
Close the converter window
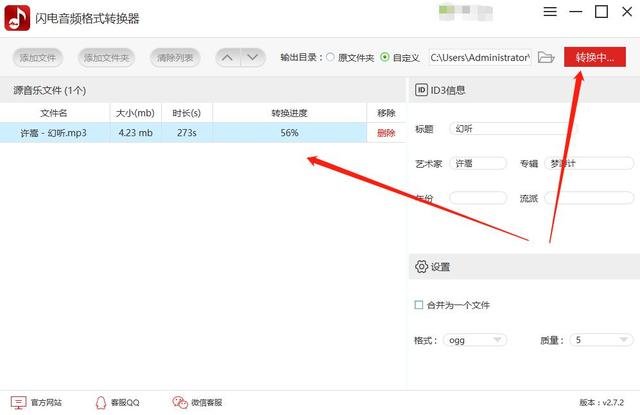[627, 11]
